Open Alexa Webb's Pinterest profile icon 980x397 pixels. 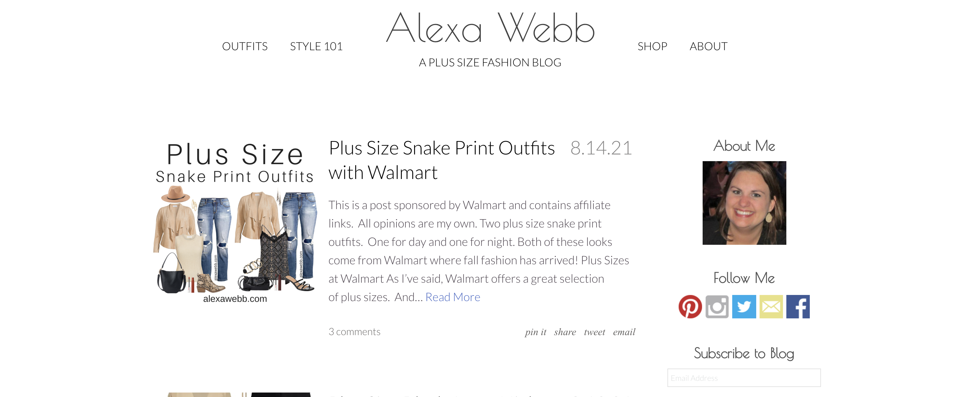coord(690,306)
